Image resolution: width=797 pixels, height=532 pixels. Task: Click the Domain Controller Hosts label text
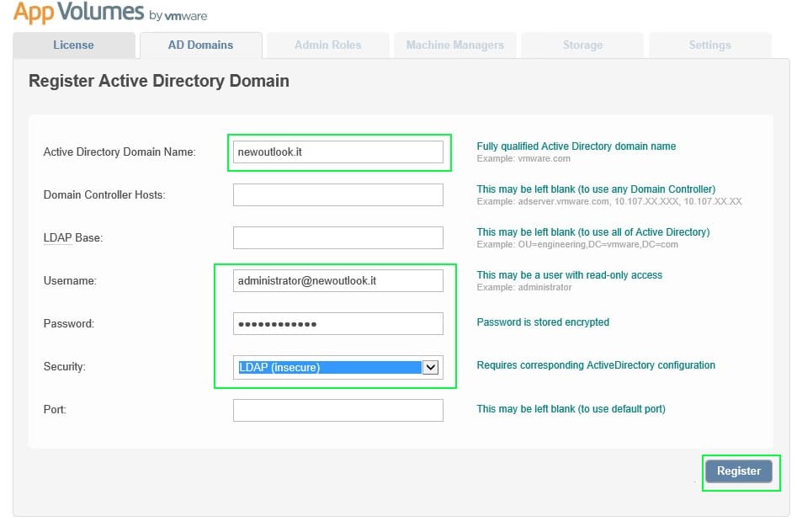104,194
